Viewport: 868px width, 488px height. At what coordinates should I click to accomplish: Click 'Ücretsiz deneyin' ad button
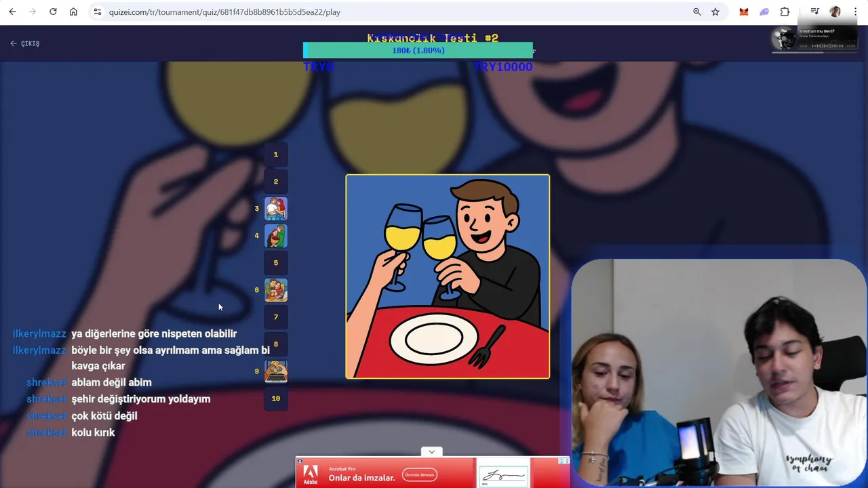[420, 475]
